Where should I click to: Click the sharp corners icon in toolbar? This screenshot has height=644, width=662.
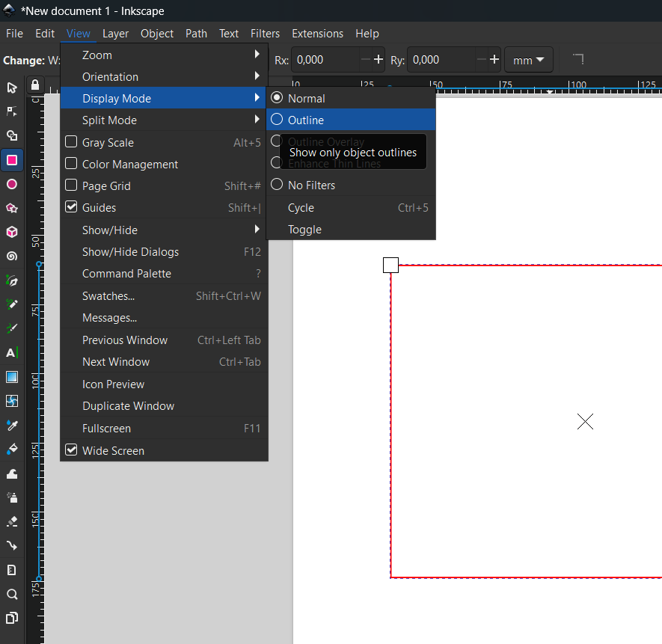[x=578, y=59]
